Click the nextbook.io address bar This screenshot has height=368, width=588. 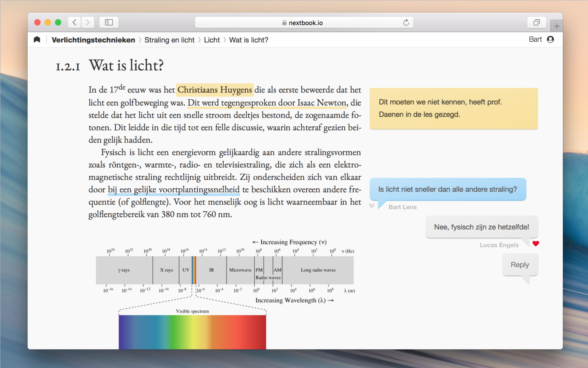coord(304,23)
